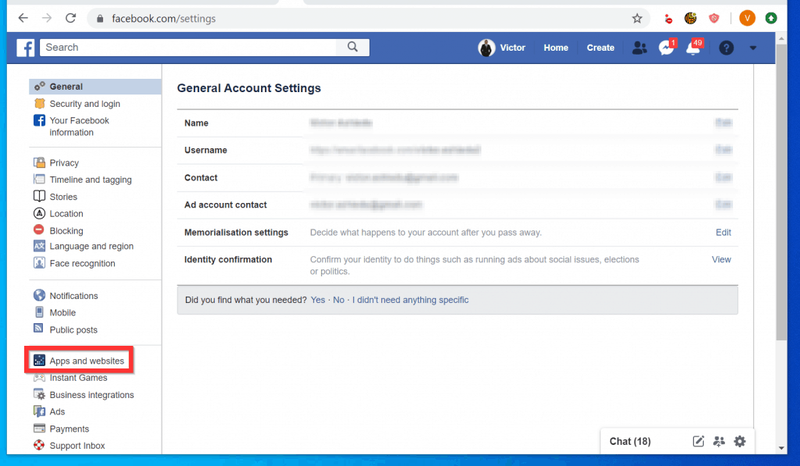Click the red extension icon next to the star
Screen dimensions: 800x466
click(668, 19)
